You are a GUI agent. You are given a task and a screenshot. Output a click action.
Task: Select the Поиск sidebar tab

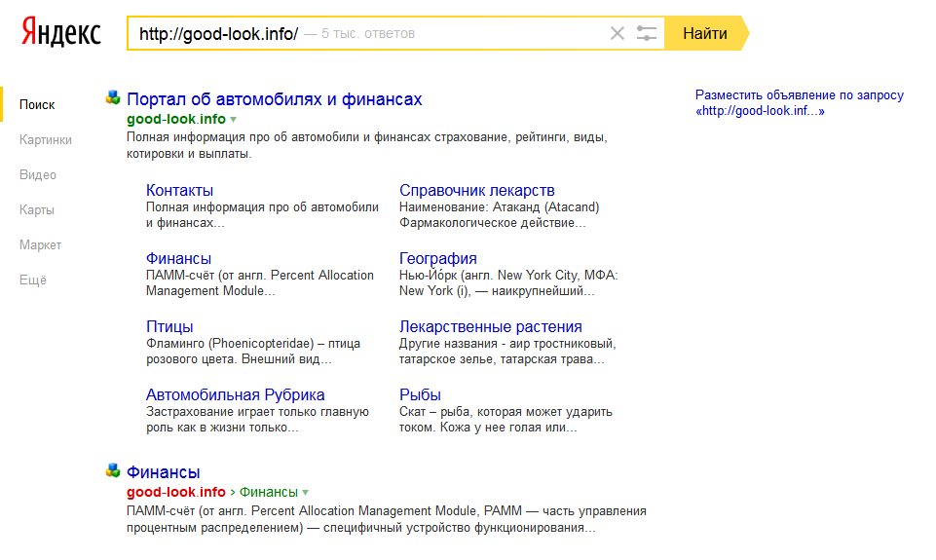[37, 105]
